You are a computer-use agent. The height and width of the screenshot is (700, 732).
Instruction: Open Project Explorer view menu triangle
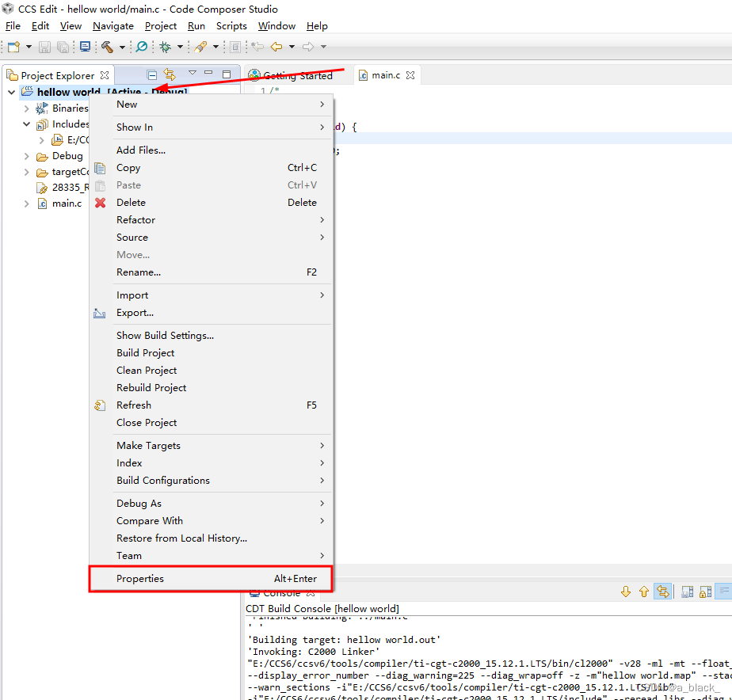click(x=193, y=72)
